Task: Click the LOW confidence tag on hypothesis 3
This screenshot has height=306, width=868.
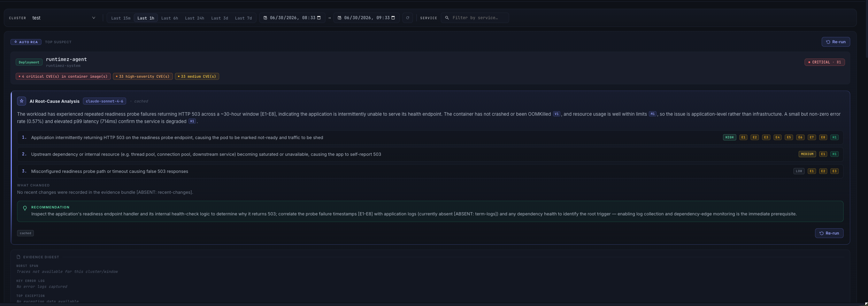Action: pyautogui.click(x=799, y=171)
